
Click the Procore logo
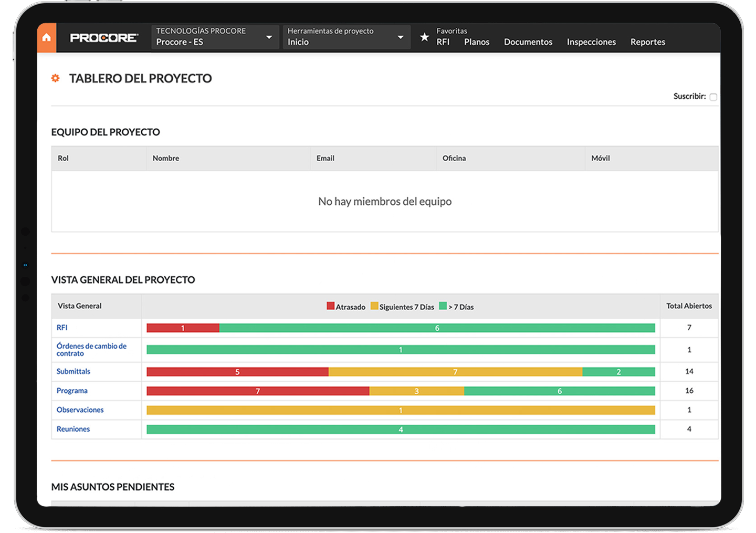[x=104, y=38]
